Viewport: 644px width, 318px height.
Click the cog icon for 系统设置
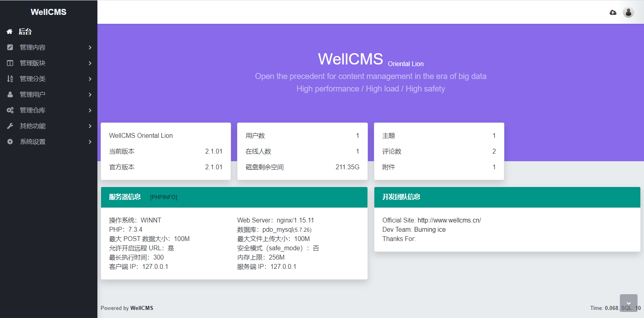pos(10,141)
